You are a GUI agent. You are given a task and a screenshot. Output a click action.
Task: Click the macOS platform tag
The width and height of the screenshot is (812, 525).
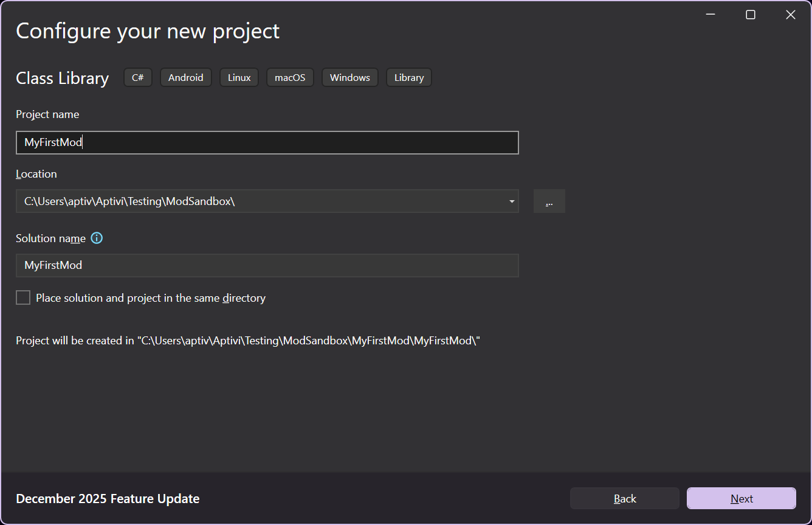coord(290,78)
